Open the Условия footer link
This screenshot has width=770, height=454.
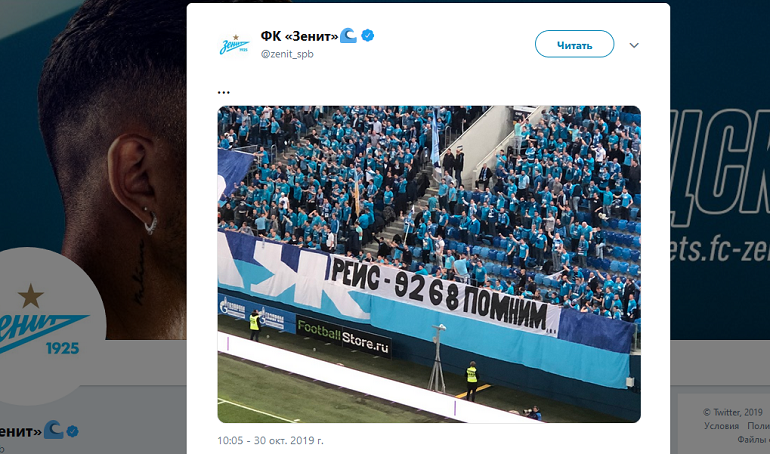(x=721, y=426)
